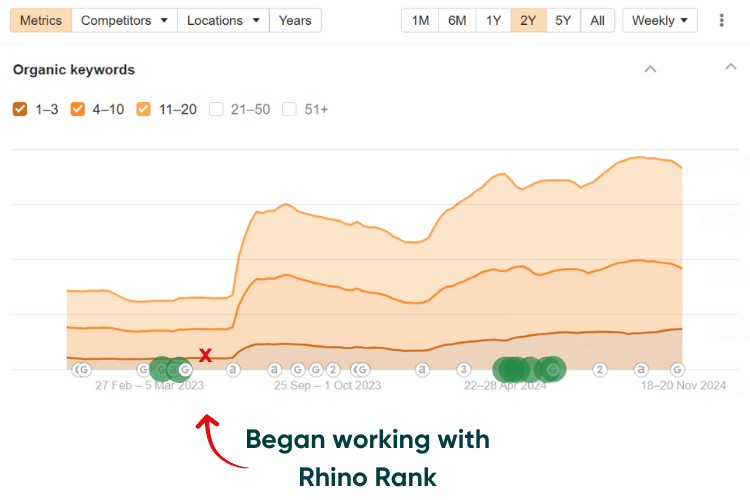The width and height of the screenshot is (750, 500).
Task: Open the Locations dropdown
Action: tap(223, 21)
